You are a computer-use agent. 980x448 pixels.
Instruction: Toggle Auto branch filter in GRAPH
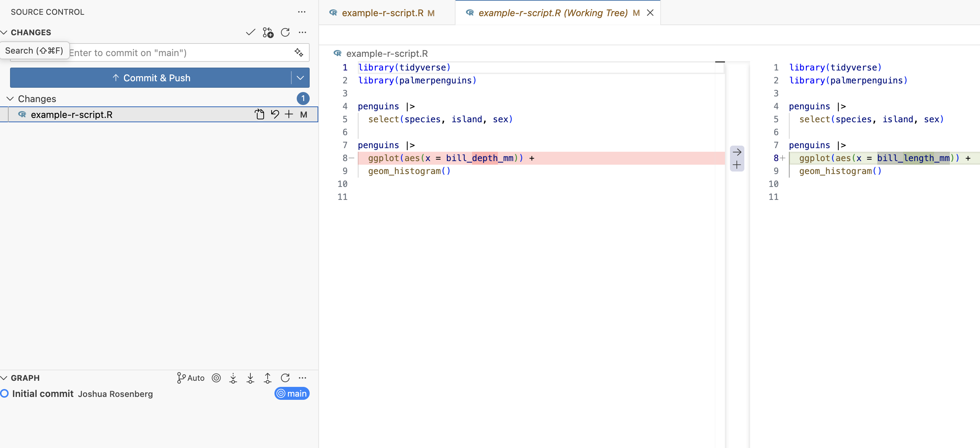191,378
